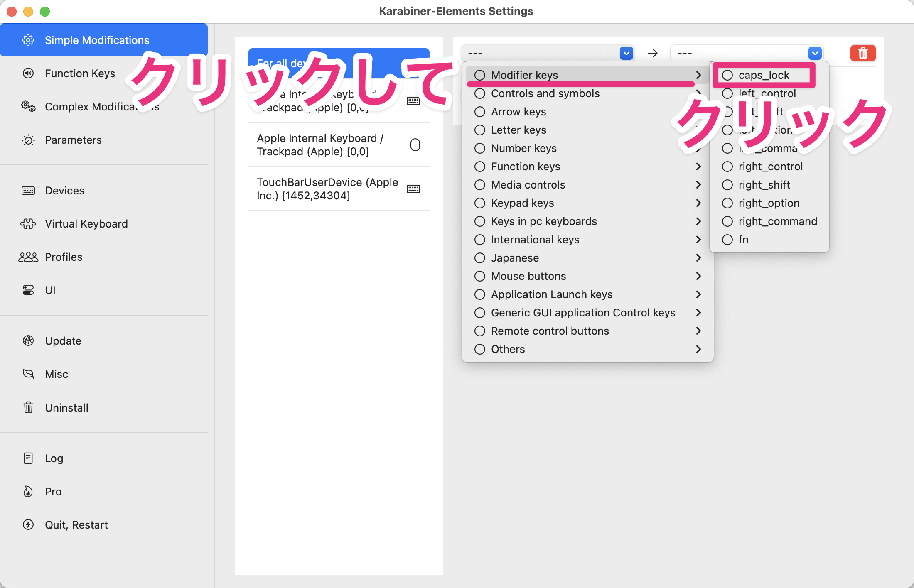Image resolution: width=914 pixels, height=588 pixels.
Task: Expand the Function keys submenu
Action: tap(699, 167)
